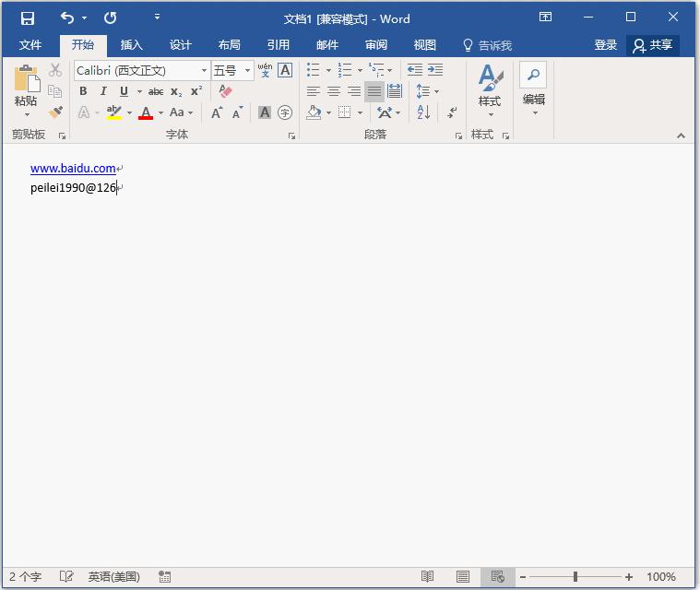Apply the yellow text highlight color

(x=113, y=112)
